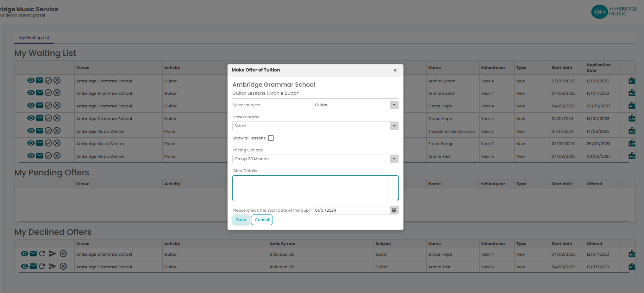The width and height of the screenshot is (644, 293).
Task: Open the Select subject dropdown
Action: point(355,105)
